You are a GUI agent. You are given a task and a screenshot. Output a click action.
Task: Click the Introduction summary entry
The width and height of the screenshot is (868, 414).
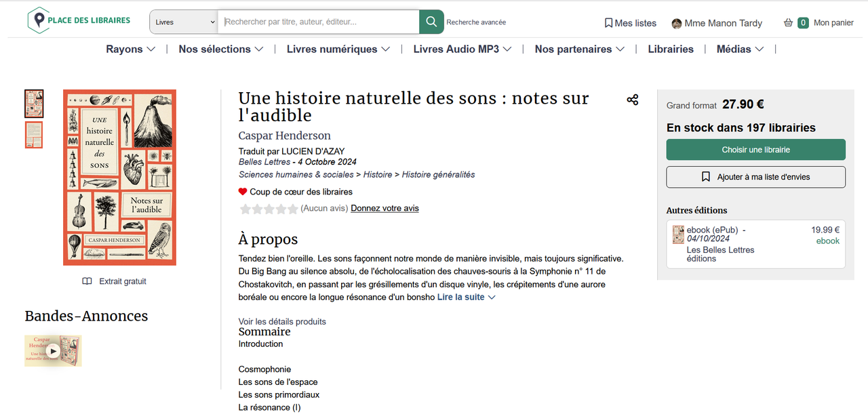(260, 344)
